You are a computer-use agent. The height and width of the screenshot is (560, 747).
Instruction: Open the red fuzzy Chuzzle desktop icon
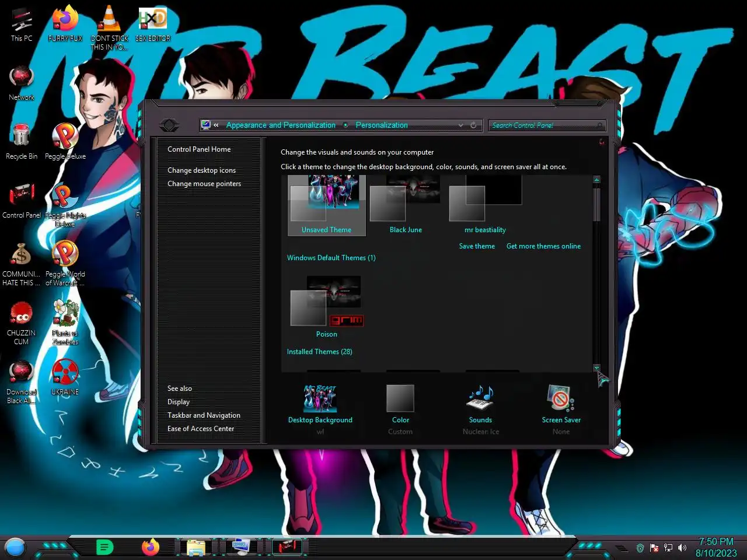(x=22, y=324)
